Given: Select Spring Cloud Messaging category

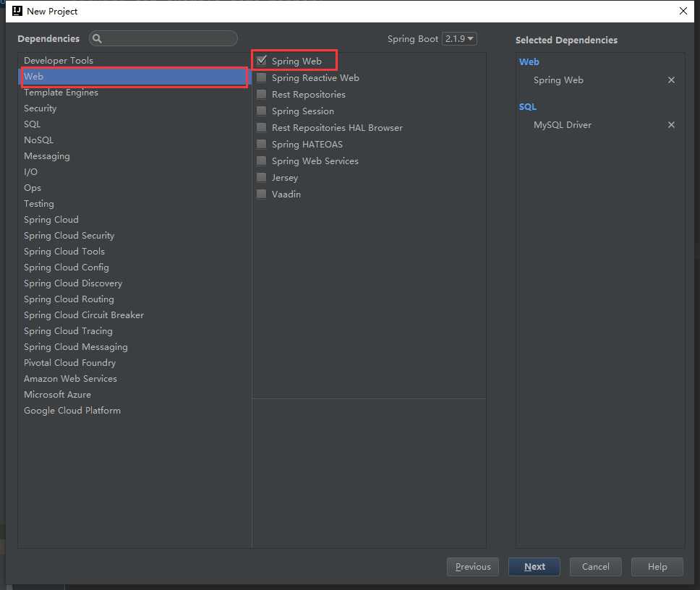Looking at the screenshot, I should tap(135, 347).
